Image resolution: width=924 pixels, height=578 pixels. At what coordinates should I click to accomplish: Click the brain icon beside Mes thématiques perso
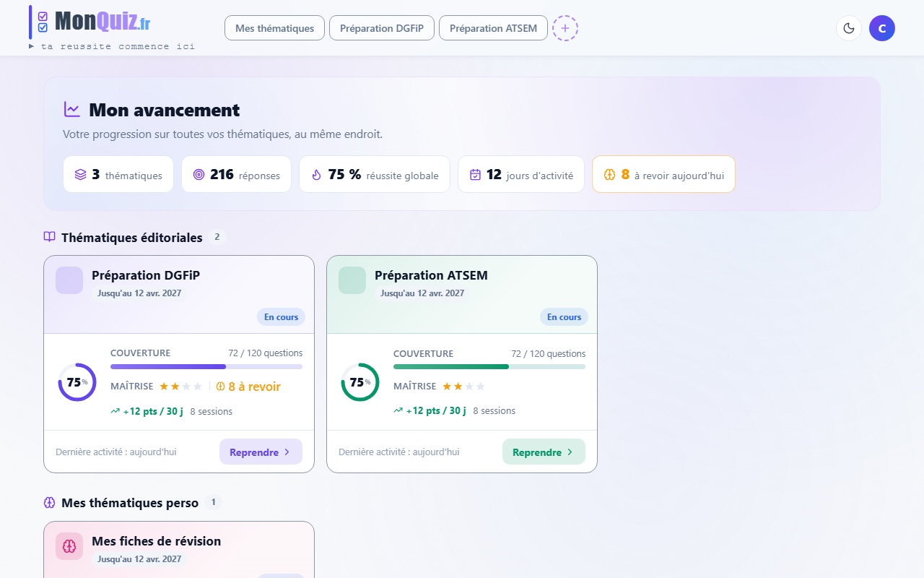point(50,503)
